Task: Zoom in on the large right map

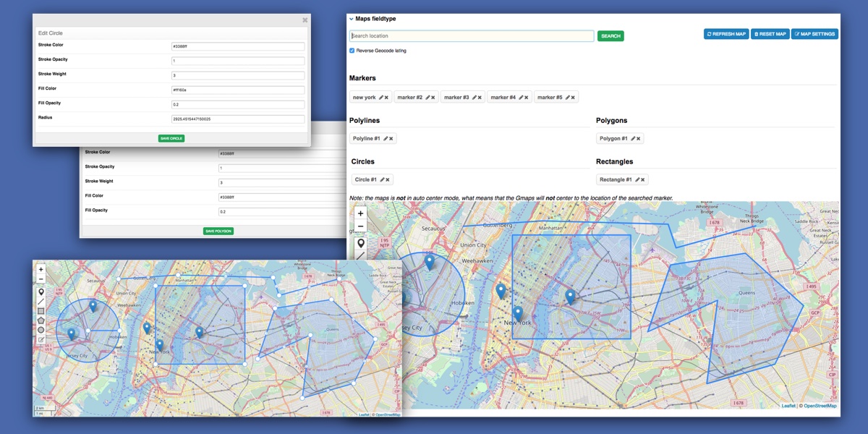Action: pyautogui.click(x=360, y=213)
